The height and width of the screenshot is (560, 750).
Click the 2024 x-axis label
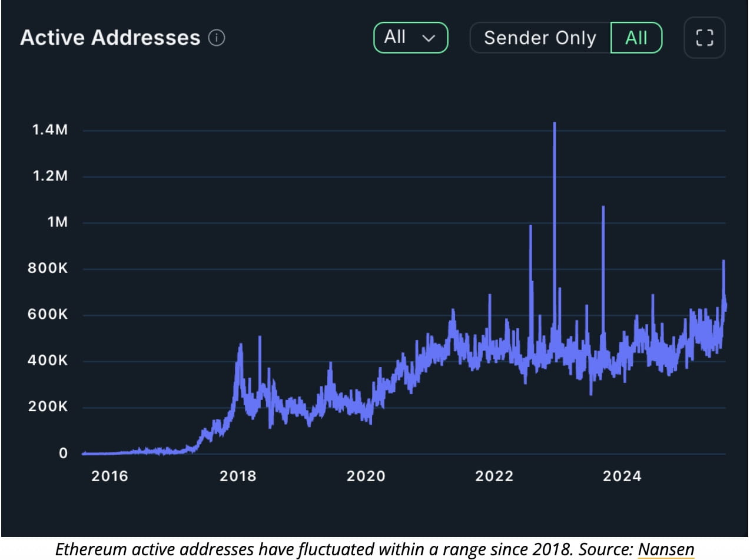point(622,476)
